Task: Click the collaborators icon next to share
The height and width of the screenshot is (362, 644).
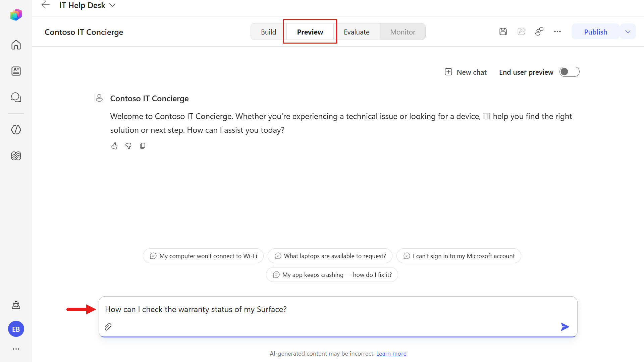Action: [x=539, y=32]
